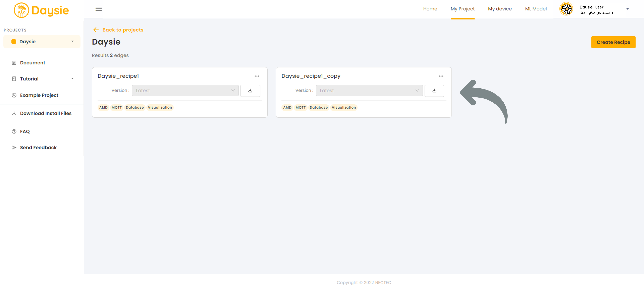Open the My Project tab
Image resolution: width=644 pixels, height=291 pixels.
coord(463,9)
